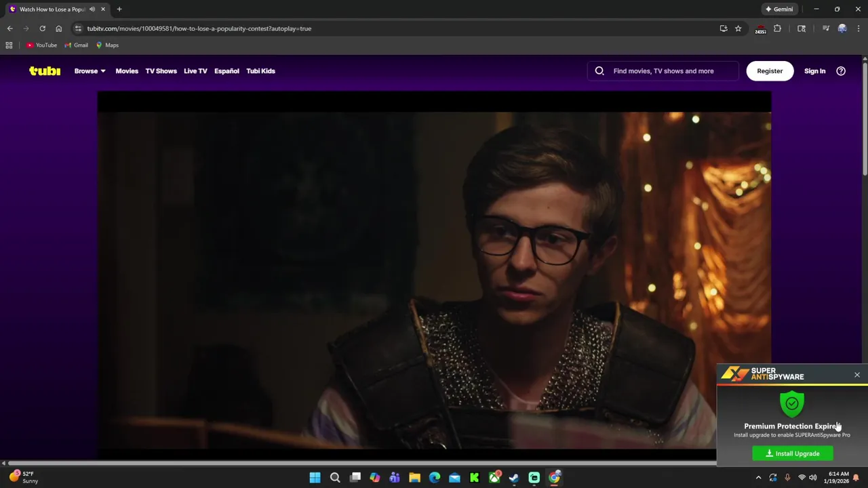
Task: Open the Wi-Fi network tray icon
Action: (x=802, y=478)
